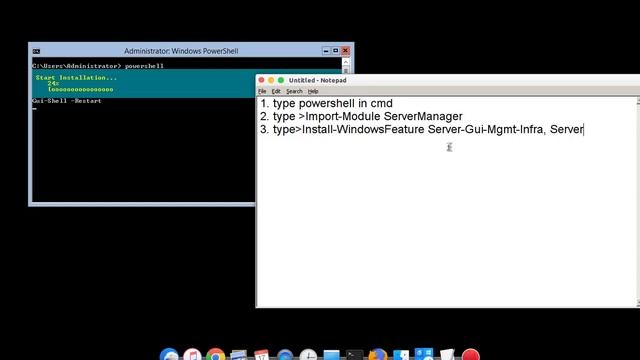Close the Notepad window with red button
The image size is (640, 360).
click(261, 80)
